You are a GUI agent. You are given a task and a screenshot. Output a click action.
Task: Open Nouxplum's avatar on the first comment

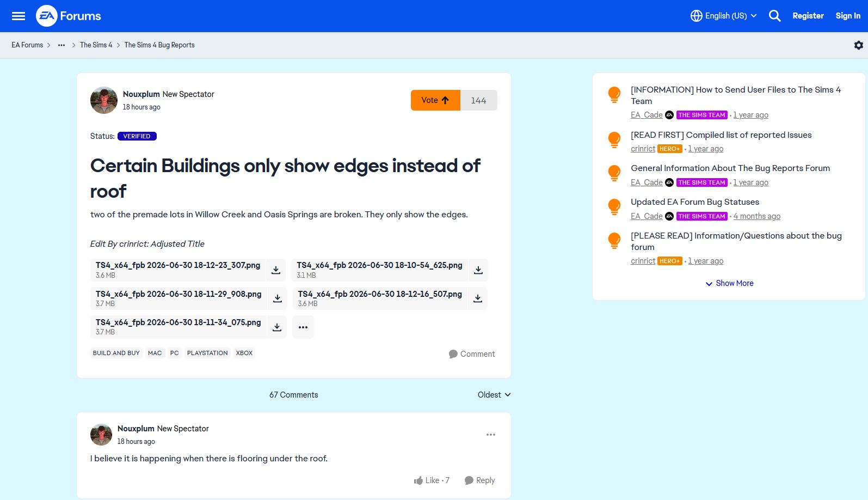click(101, 435)
